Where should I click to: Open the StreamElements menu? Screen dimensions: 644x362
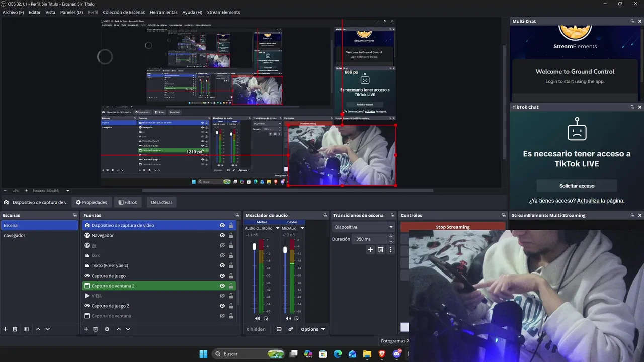[223, 12]
